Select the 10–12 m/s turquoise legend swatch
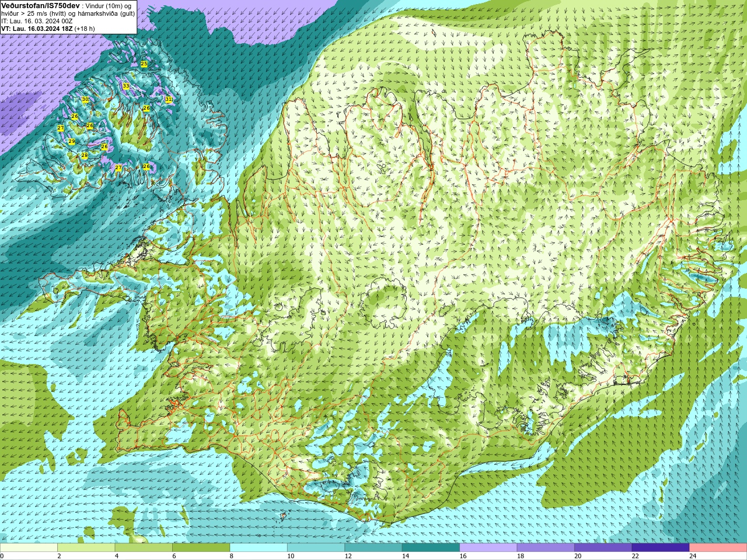The width and height of the screenshot is (747, 560). tap(316, 548)
